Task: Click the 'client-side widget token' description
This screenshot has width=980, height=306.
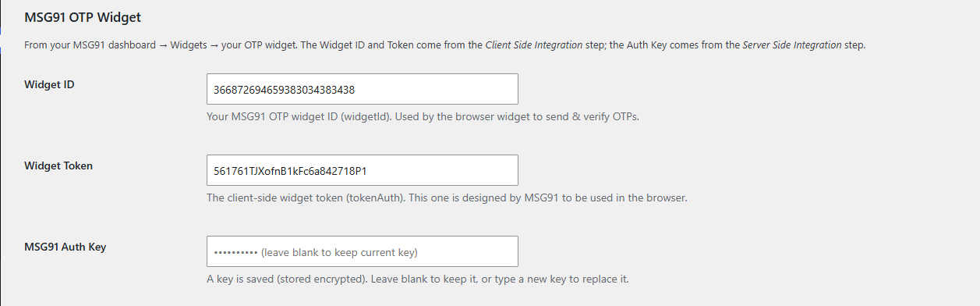Action: click(447, 198)
